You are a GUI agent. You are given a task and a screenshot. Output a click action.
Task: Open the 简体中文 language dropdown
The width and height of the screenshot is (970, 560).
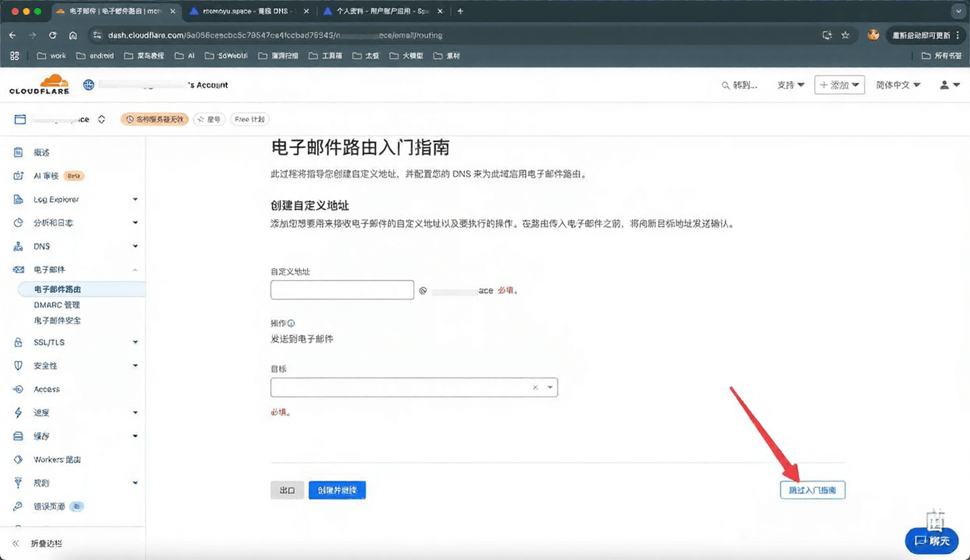point(898,85)
